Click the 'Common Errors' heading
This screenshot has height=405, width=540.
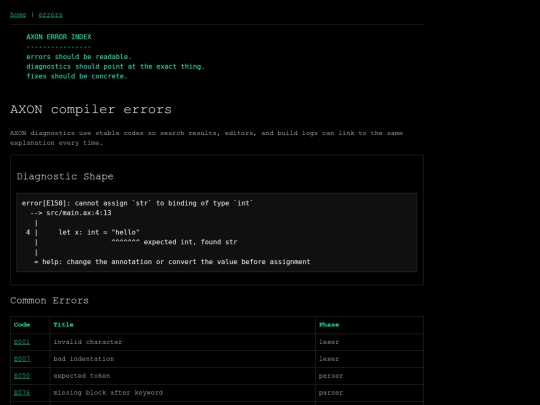pos(49,301)
